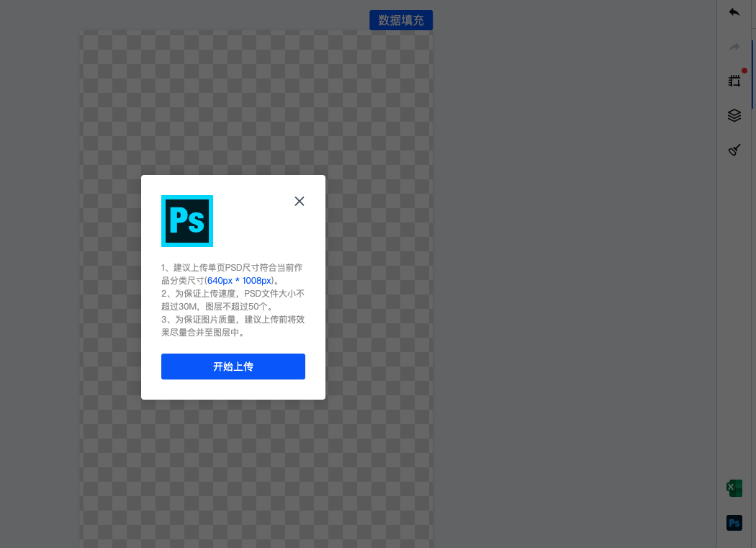This screenshot has width=756, height=548.
Task: Close the PSD upload dialog
Action: coord(300,201)
